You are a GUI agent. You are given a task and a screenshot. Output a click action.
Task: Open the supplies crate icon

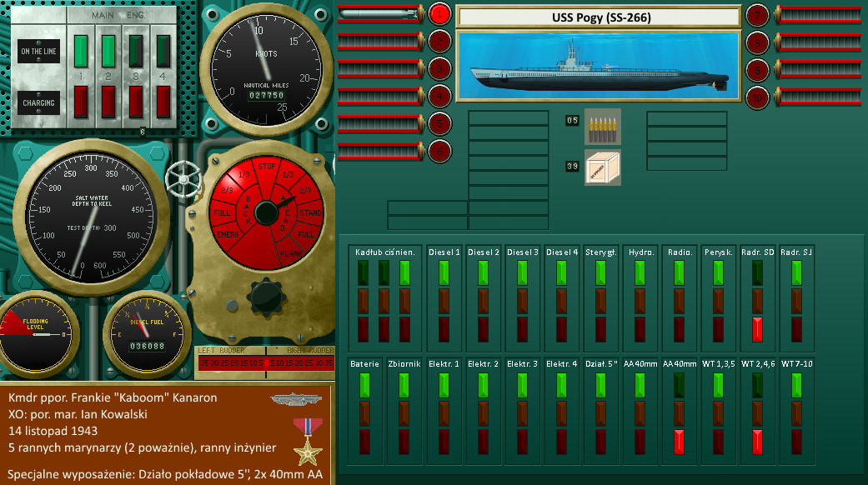[602, 167]
